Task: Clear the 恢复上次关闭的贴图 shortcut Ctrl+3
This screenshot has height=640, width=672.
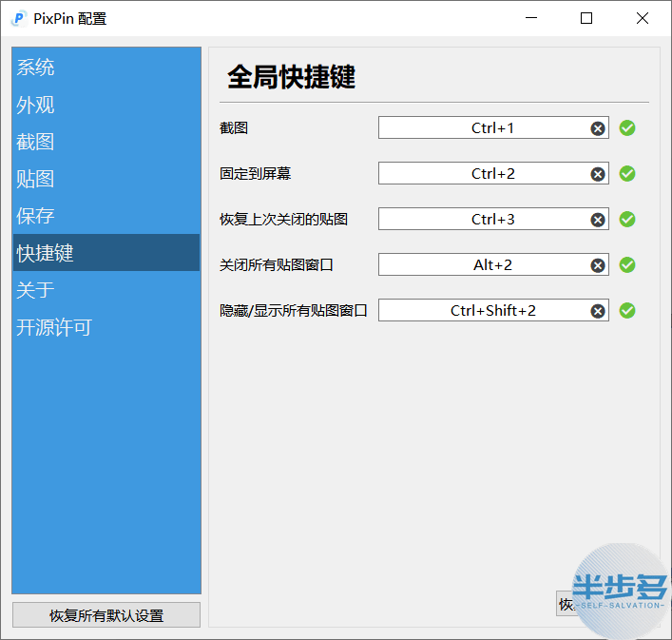Action: pyautogui.click(x=598, y=220)
